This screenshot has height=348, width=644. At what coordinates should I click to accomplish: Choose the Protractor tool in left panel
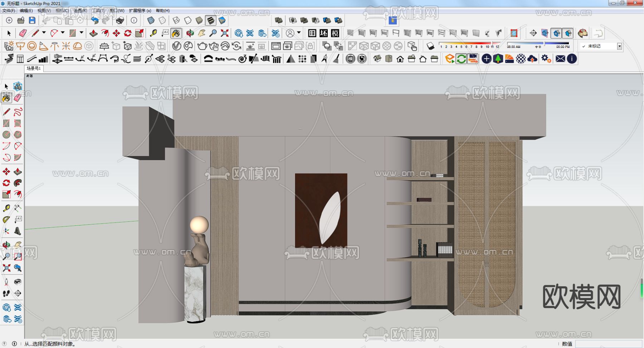(x=6, y=220)
